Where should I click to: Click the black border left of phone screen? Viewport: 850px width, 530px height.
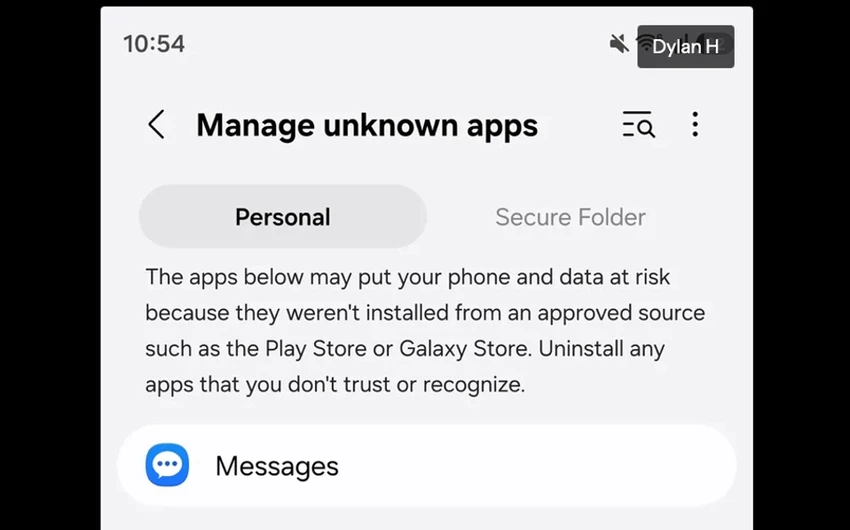tap(50, 265)
